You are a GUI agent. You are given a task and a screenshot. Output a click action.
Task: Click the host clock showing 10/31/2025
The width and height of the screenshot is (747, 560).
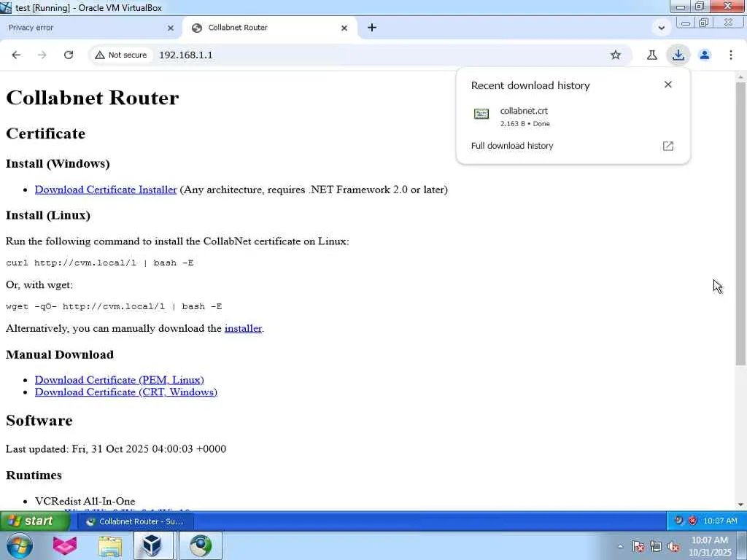pos(710,546)
